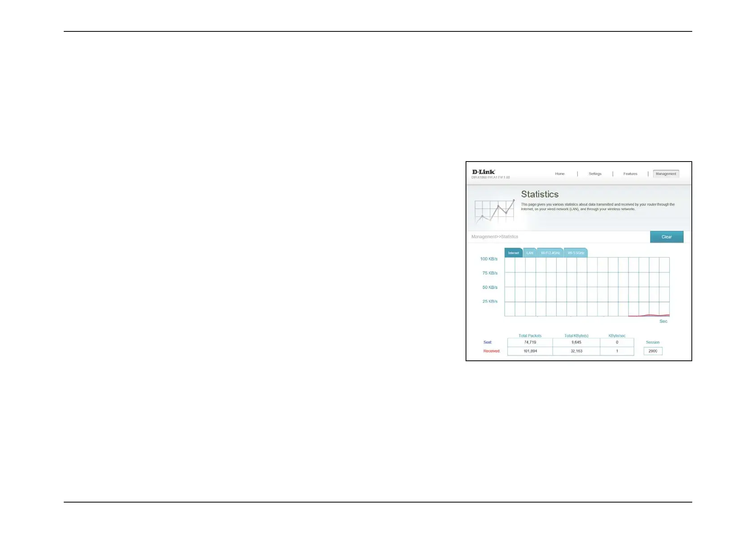Switch to the LAN statistics tab
This screenshot has height=534, width=756.
point(530,253)
